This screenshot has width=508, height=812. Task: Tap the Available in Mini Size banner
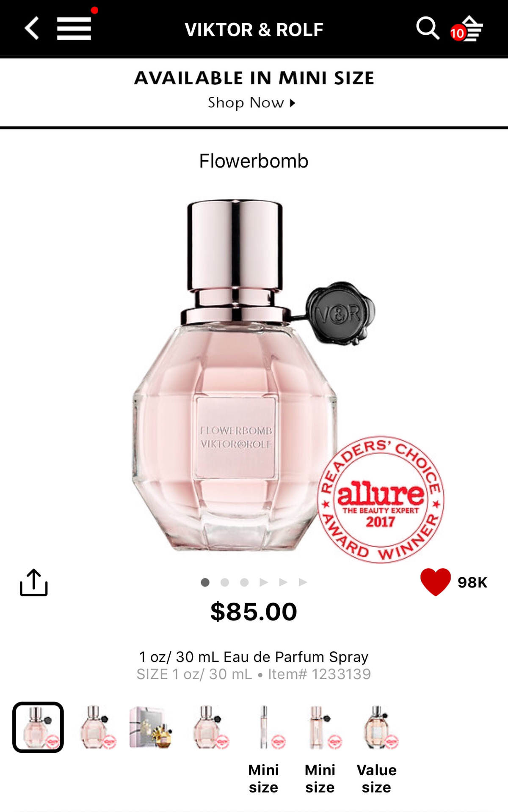(x=254, y=91)
